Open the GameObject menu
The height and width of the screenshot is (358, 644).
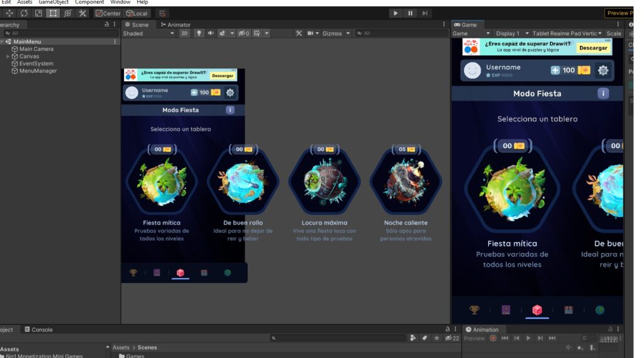point(53,2)
